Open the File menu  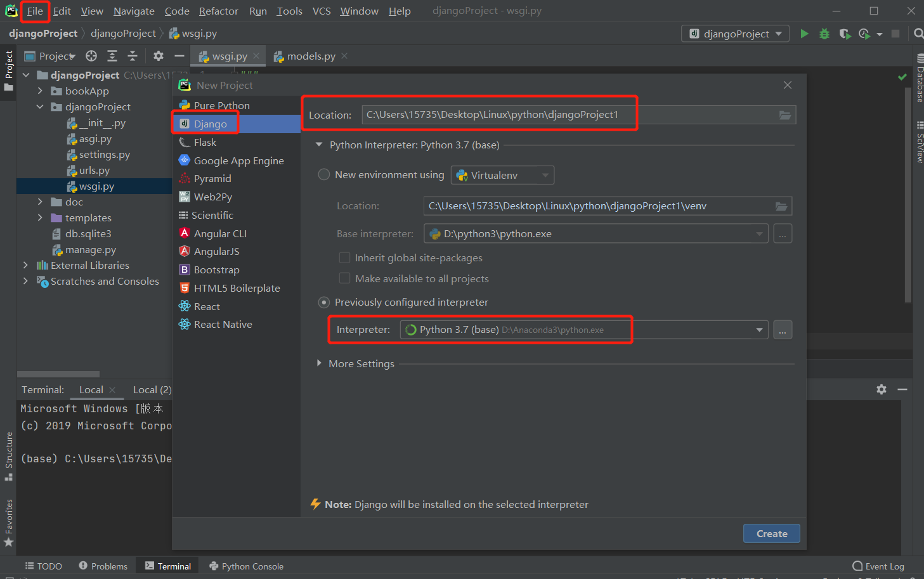(x=35, y=11)
